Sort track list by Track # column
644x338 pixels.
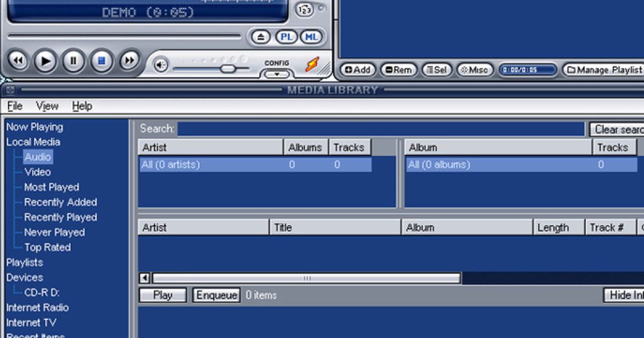click(x=610, y=227)
